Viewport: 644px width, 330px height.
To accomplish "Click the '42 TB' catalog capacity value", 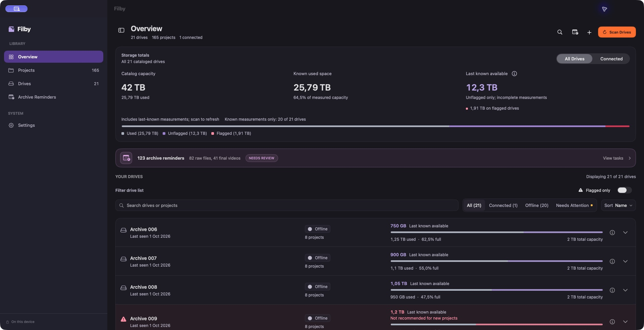I will click(x=133, y=88).
